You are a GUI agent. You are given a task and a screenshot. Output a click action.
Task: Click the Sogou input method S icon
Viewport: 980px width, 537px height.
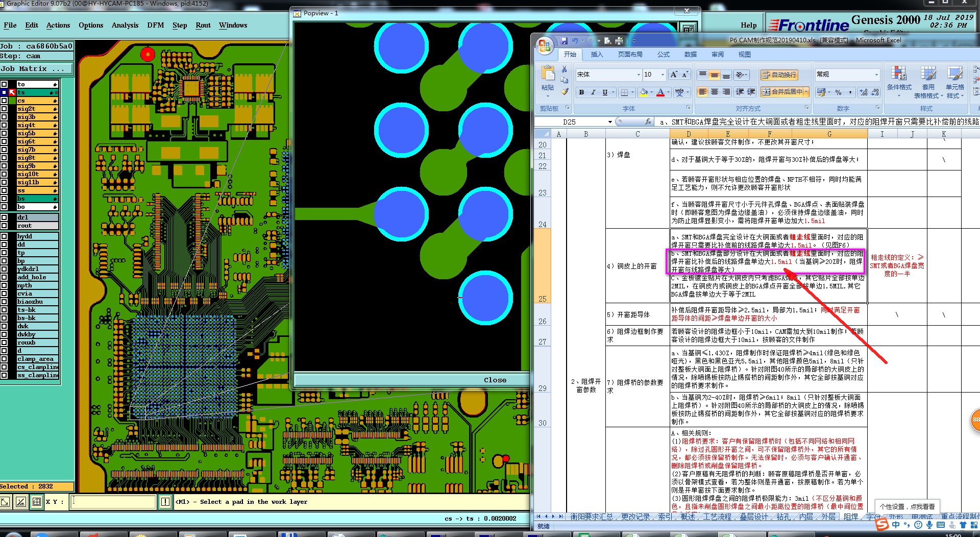point(881,524)
